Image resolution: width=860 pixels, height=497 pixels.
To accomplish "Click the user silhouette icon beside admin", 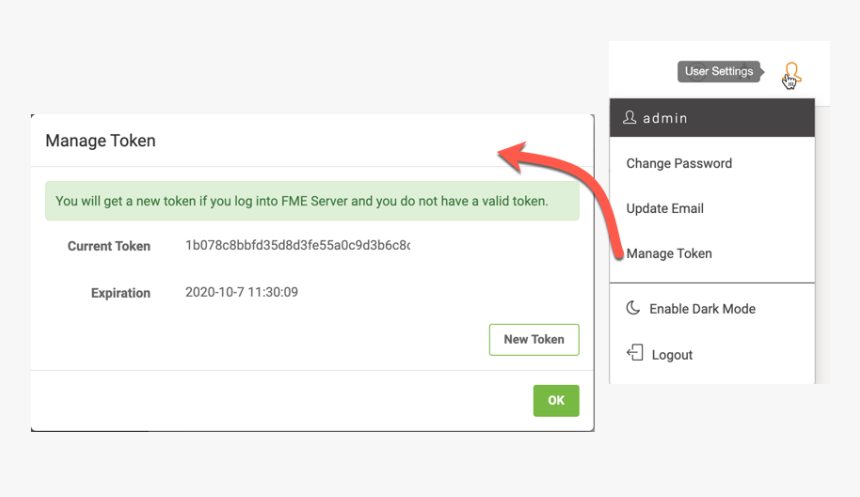I will click(630, 117).
